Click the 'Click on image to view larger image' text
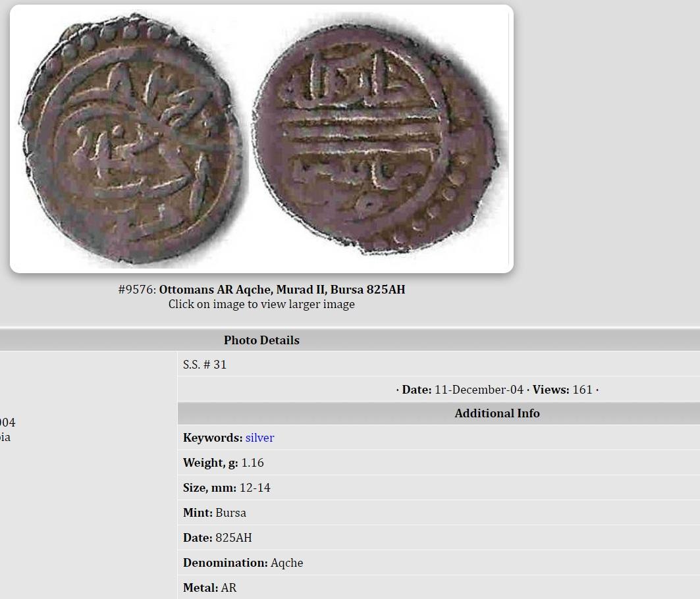Image resolution: width=700 pixels, height=599 pixels. coord(261,304)
